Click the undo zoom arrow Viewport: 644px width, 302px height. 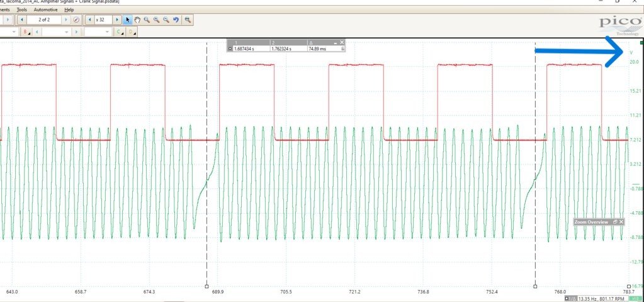tap(176, 20)
